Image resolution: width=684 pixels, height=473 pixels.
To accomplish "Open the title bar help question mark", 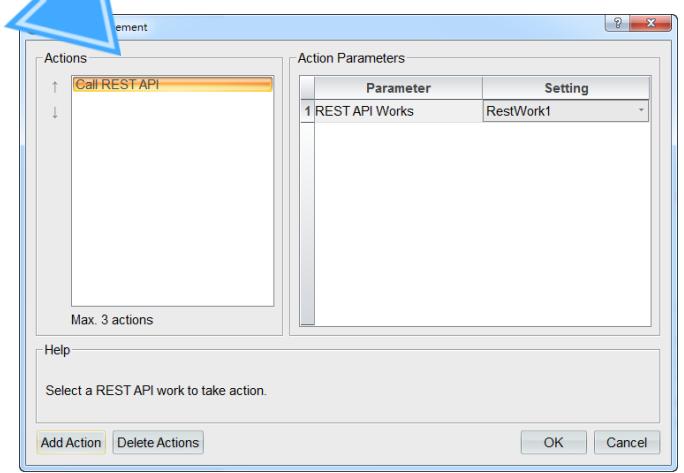I will [x=617, y=23].
